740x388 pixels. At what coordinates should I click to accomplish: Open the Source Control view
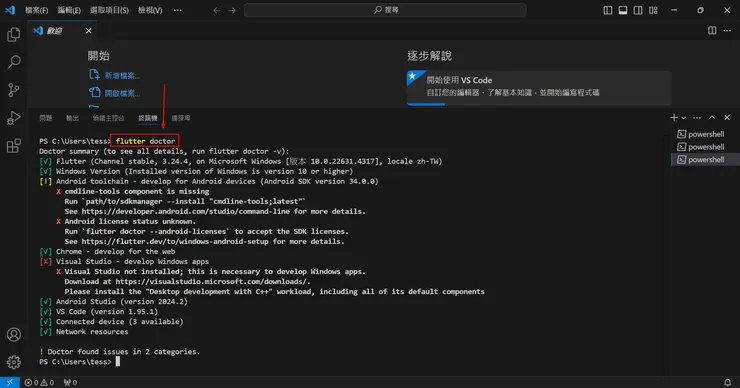point(14,90)
